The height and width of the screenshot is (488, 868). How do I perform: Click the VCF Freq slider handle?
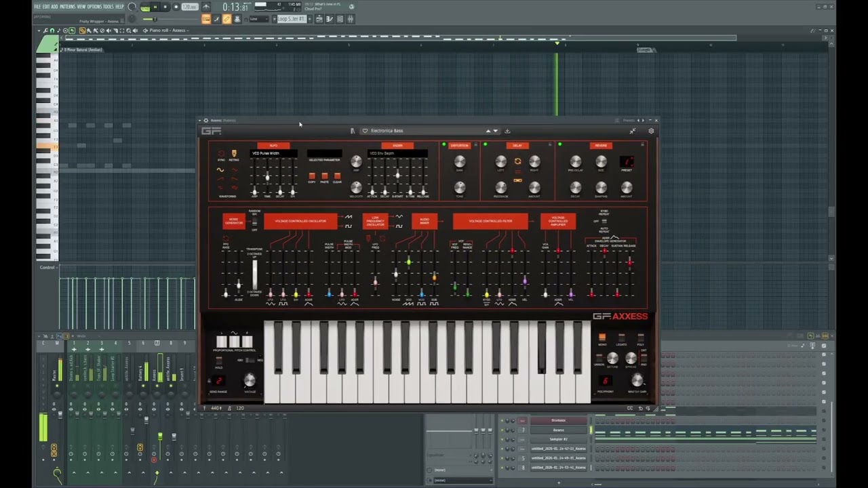coord(454,287)
